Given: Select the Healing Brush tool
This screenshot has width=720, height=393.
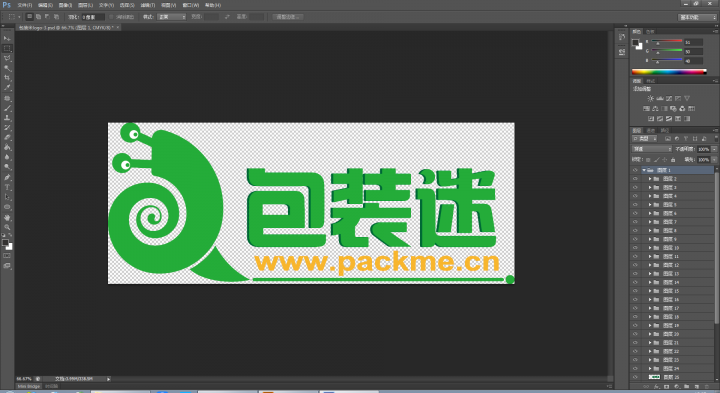Looking at the screenshot, I should (x=7, y=98).
